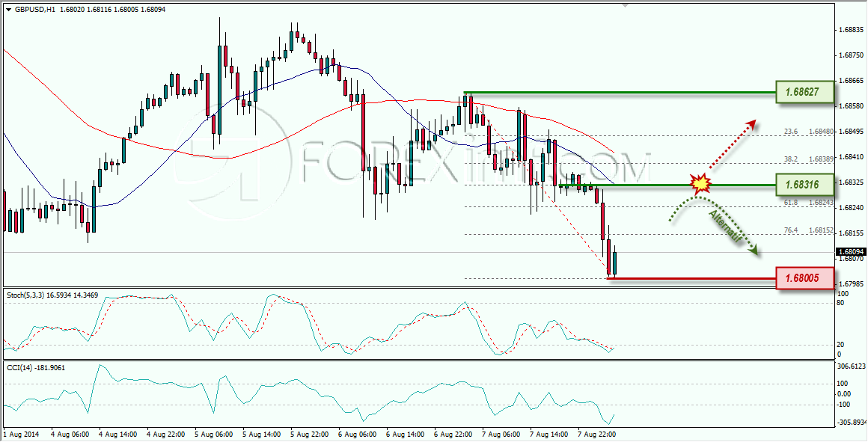The image size is (868, 442).
Task: Click the Alternatif text on green arrow
Action: (x=724, y=224)
